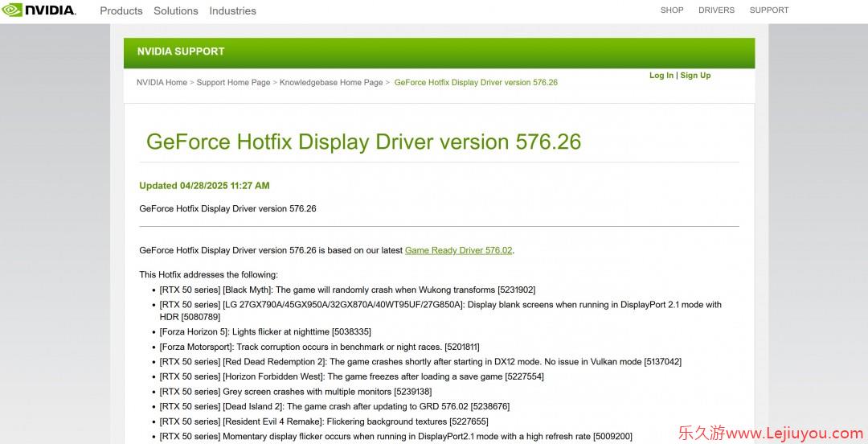868x444 pixels.
Task: Click the Grey screen crashes item
Action: (x=296, y=392)
